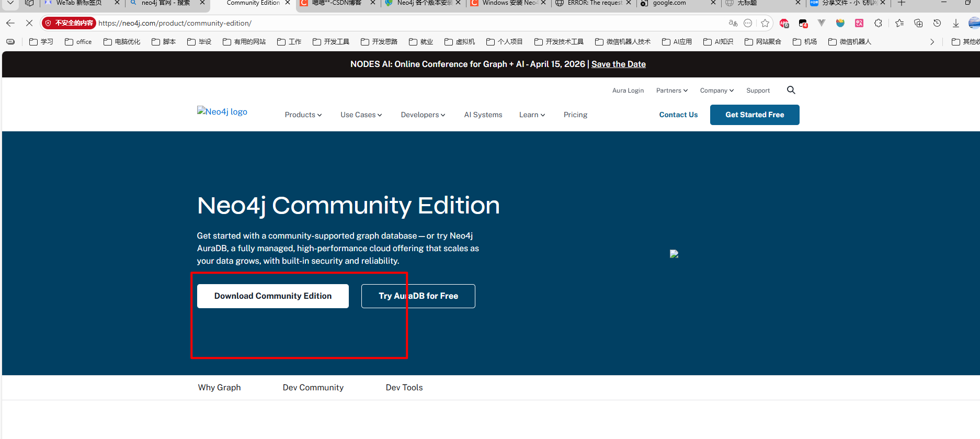Stop loading the page with the X button
Viewport: 980px width, 439px height.
(29, 23)
